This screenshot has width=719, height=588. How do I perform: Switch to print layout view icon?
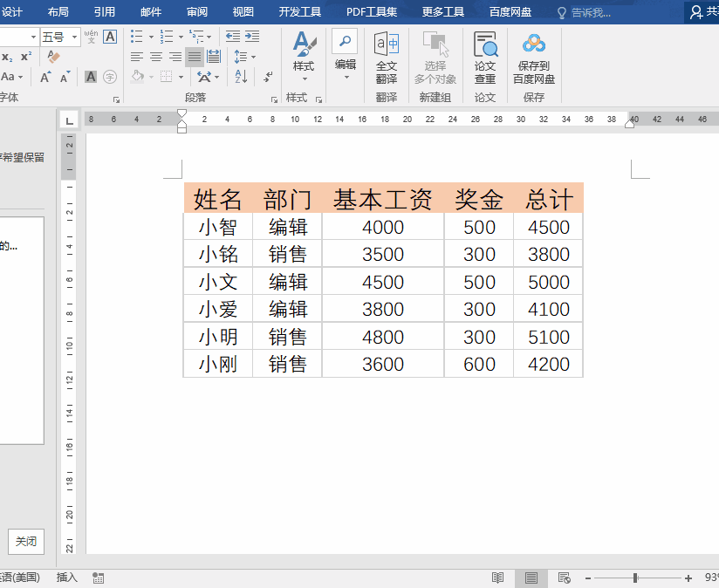[x=531, y=578]
